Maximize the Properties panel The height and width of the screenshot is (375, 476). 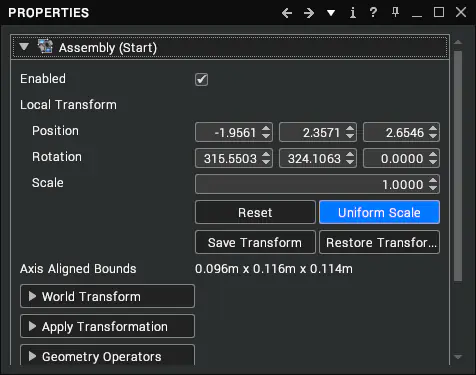439,12
